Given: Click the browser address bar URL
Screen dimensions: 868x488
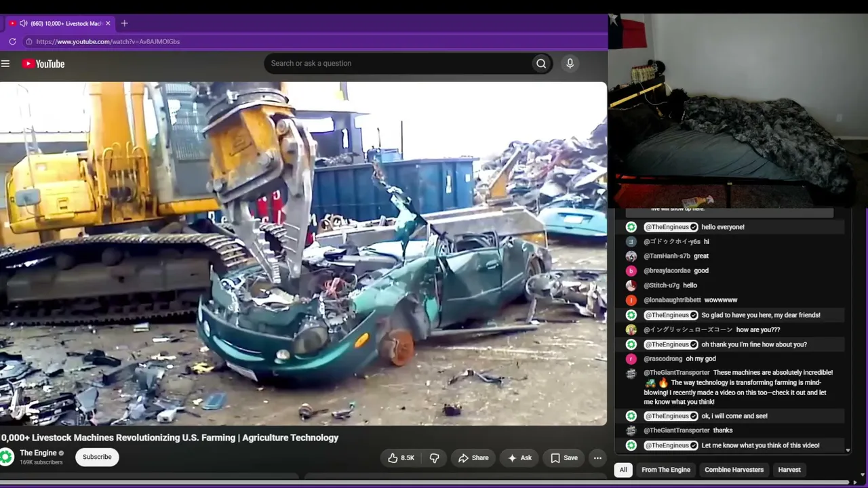Looking at the screenshot, I should [108, 41].
